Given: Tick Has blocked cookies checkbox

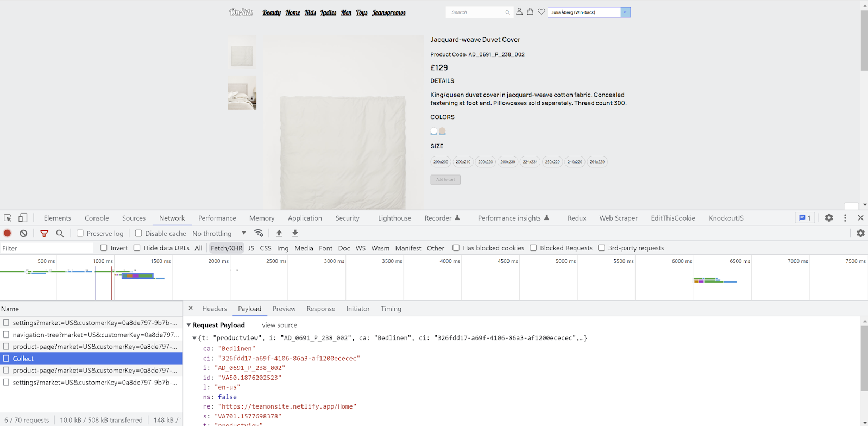Looking at the screenshot, I should coord(456,248).
